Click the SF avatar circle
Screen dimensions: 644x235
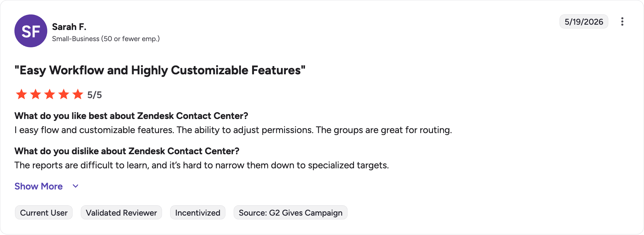[31, 31]
